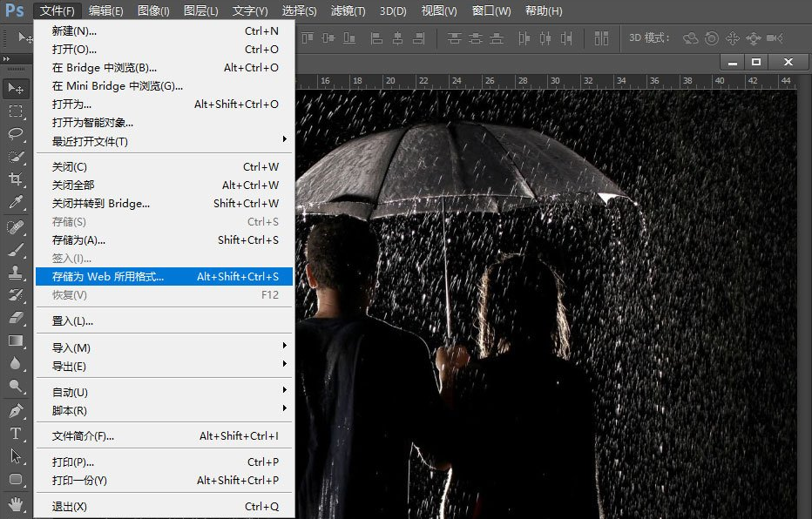The width and height of the screenshot is (812, 519).
Task: Select the Brush tool
Action: pos(16,250)
